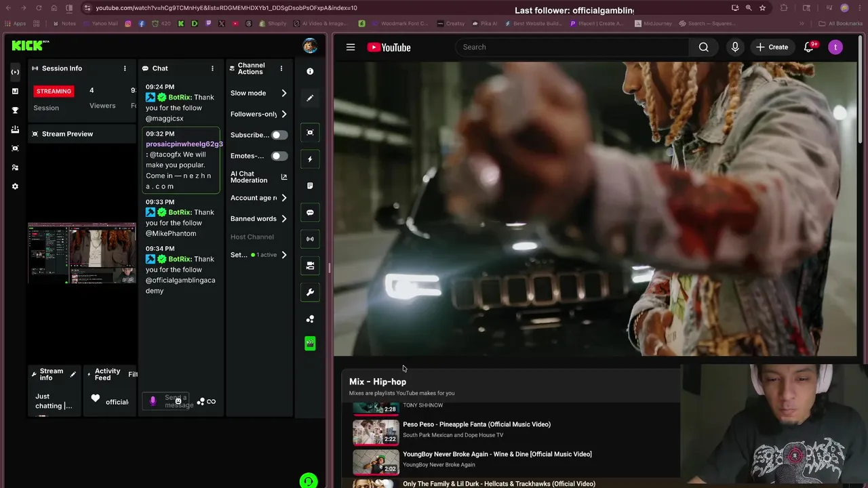Open Channel Actions panel options menu
868x488 pixels.
[x=281, y=68]
